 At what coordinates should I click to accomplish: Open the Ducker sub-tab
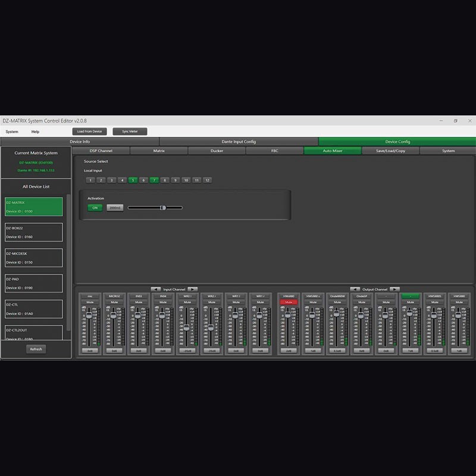(217, 151)
